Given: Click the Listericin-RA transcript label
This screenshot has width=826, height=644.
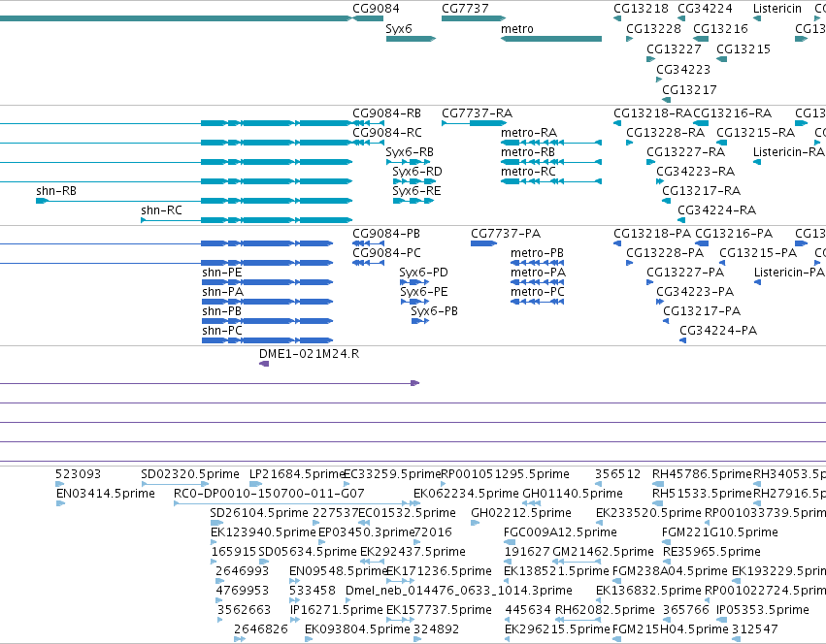Looking at the screenshot, I should 788,152.
